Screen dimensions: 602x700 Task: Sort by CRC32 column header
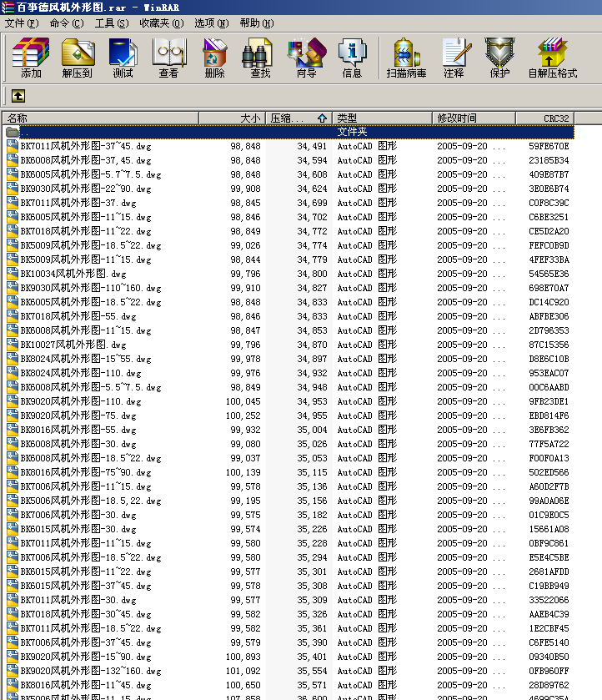pos(544,118)
